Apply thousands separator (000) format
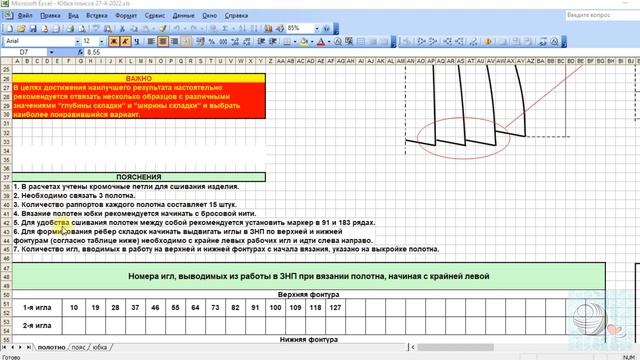640x360 pixels. tap(223, 42)
